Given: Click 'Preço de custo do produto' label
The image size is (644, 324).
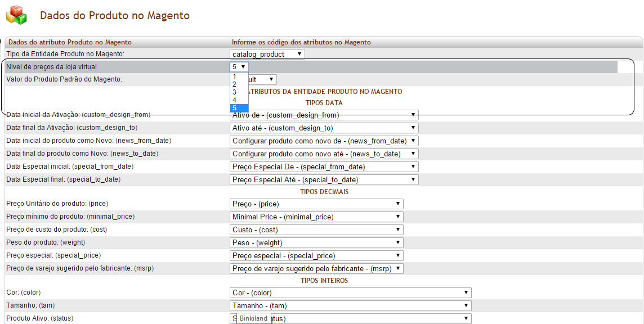Looking at the screenshot, I should 57,229.
